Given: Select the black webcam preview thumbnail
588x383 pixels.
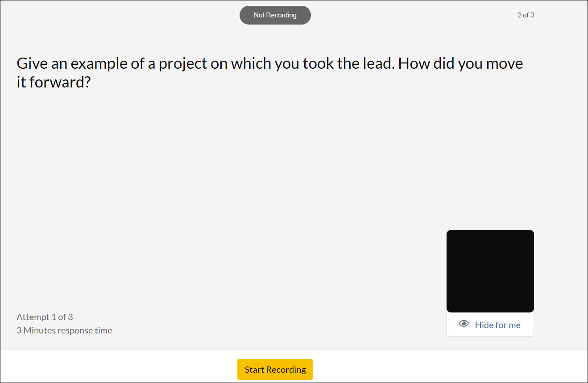Looking at the screenshot, I should 490,271.
